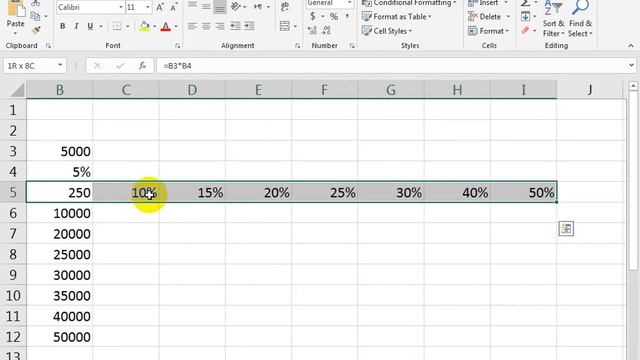Open the Borders dropdown arrow
Viewport: 640px width, 360px height.
[x=128, y=27]
